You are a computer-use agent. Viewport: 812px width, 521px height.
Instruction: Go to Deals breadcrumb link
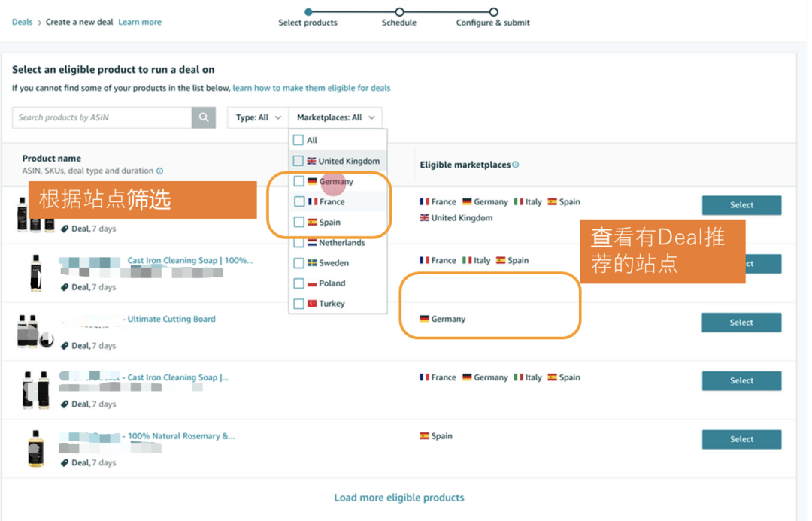22,22
